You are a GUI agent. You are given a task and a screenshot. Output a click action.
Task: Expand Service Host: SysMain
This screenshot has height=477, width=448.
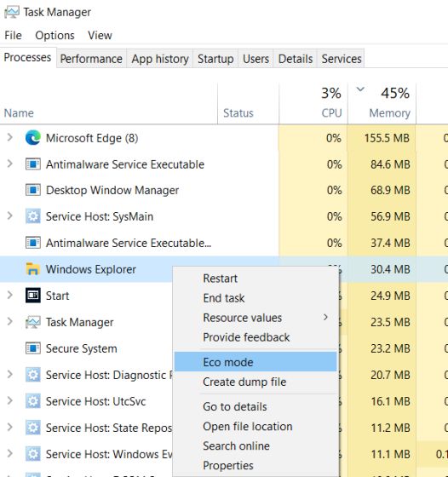(9, 216)
